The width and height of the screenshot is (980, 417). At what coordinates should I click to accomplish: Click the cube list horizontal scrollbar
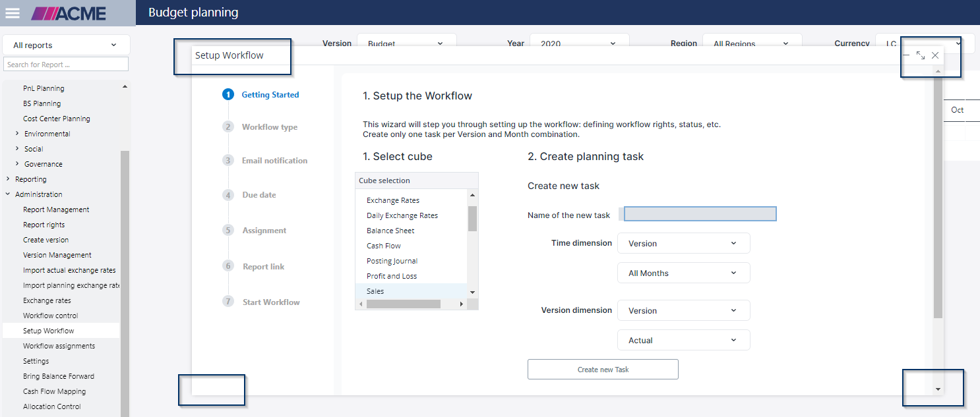(x=403, y=304)
